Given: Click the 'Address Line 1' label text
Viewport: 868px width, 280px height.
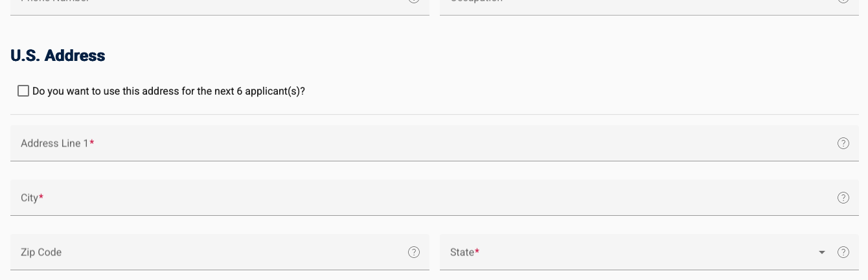Looking at the screenshot, I should coord(54,143).
